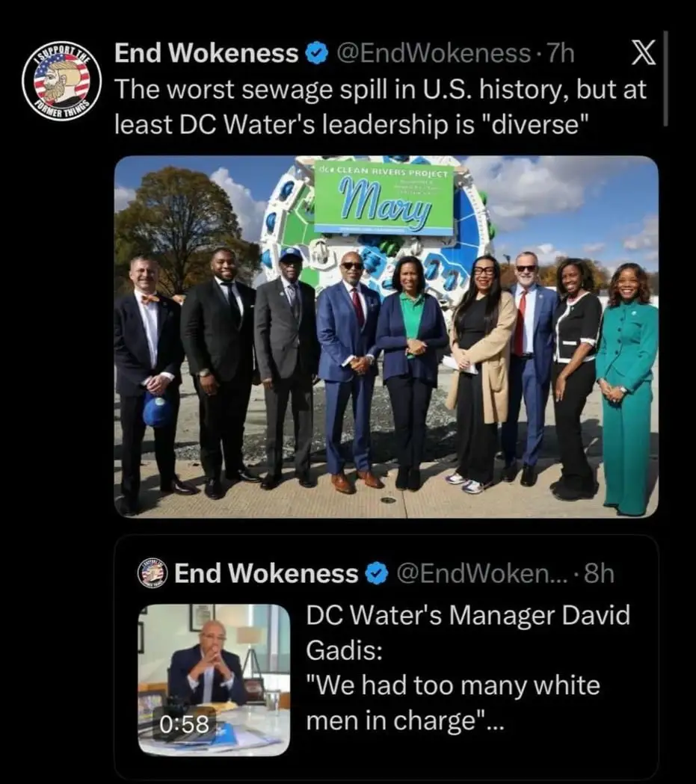Open the 8h timestamp in the quoted post
696x784 pixels.
(599, 573)
